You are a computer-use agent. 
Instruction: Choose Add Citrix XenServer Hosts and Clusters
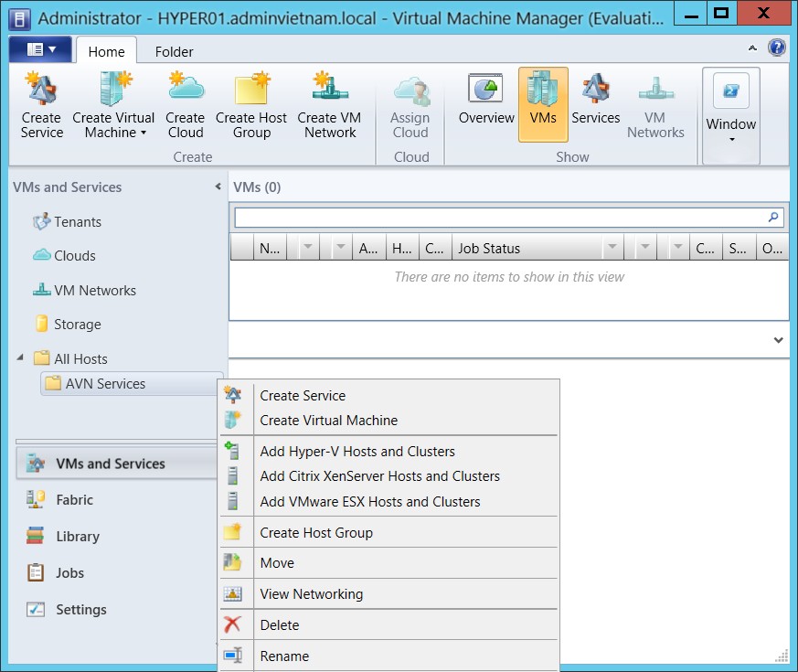[x=389, y=476]
